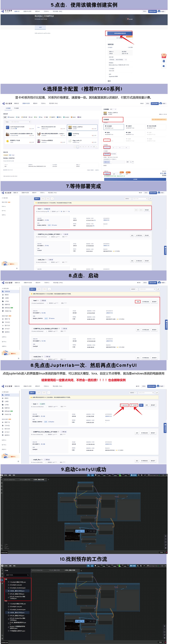Open 模型库 in JupyterLab-step left sidebar
The image size is (170, 644).
7,398
